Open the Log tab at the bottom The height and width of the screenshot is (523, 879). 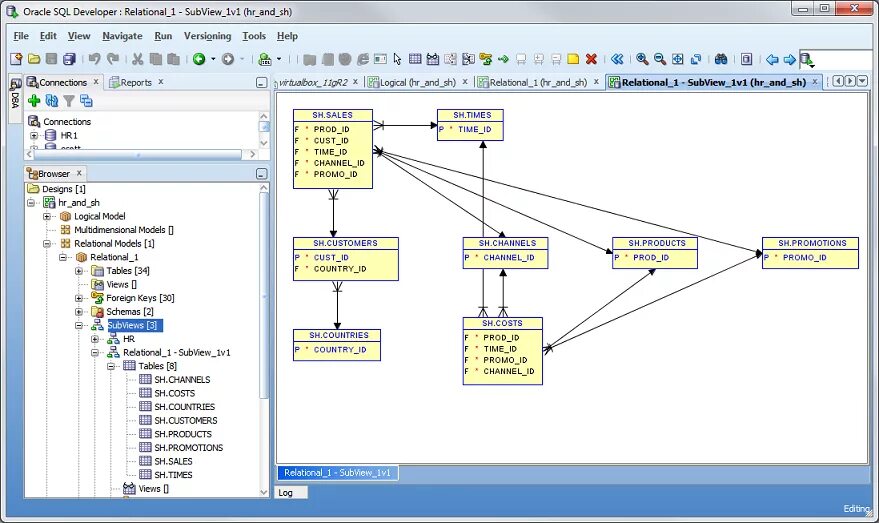[289, 493]
